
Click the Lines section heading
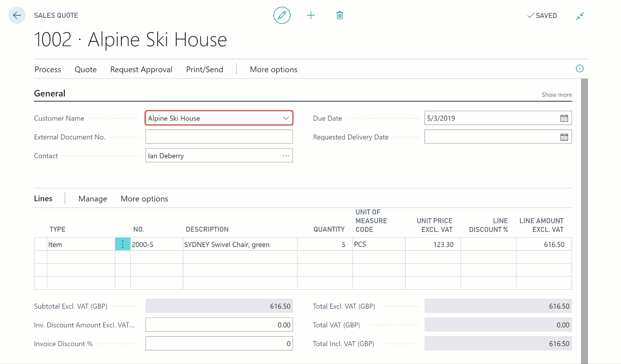[x=43, y=199]
